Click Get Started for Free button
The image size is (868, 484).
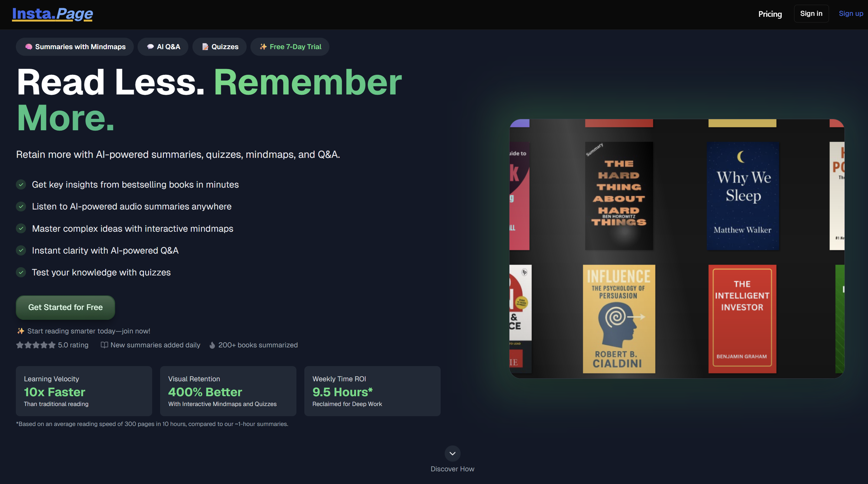click(x=65, y=307)
